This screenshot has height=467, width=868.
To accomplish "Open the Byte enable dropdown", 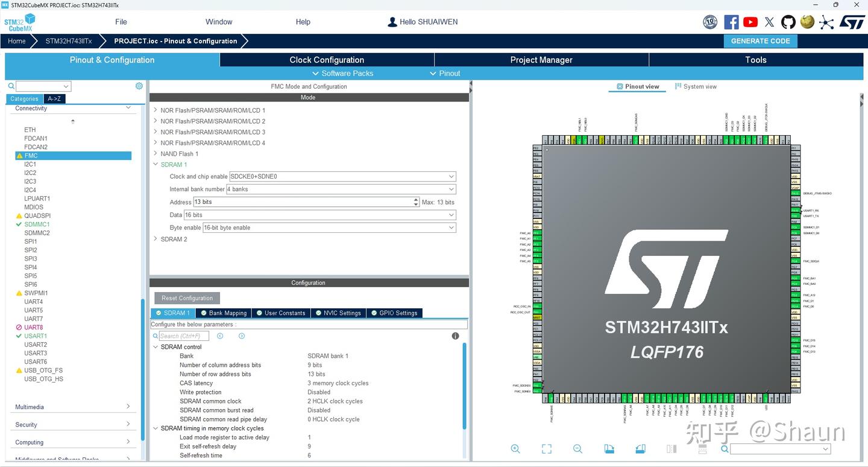I will 329,228.
